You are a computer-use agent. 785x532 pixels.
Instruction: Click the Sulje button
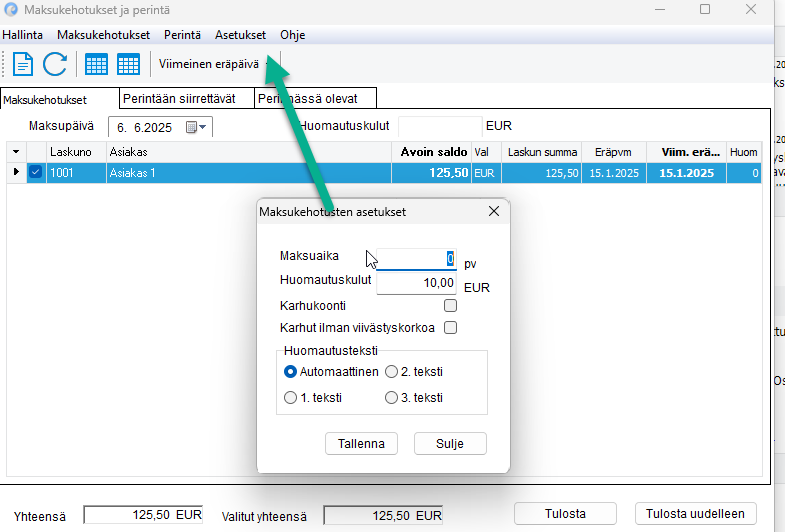450,443
